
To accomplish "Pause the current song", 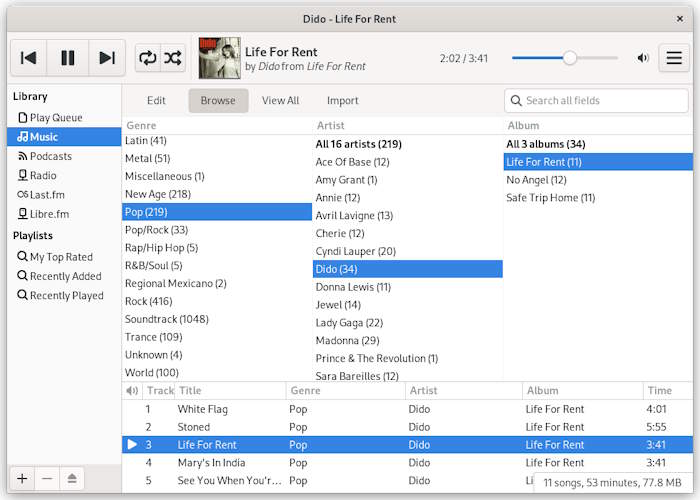I will [67, 58].
